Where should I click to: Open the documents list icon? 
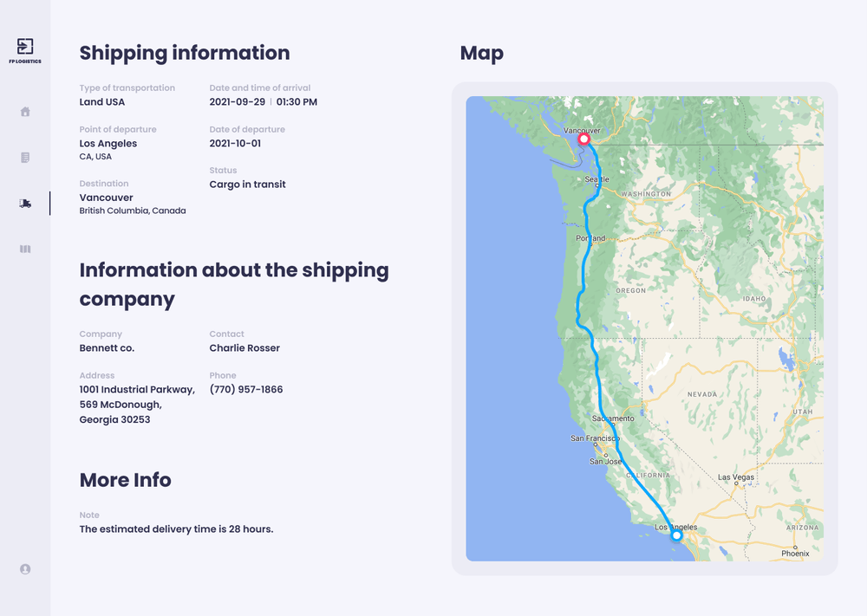(25, 158)
